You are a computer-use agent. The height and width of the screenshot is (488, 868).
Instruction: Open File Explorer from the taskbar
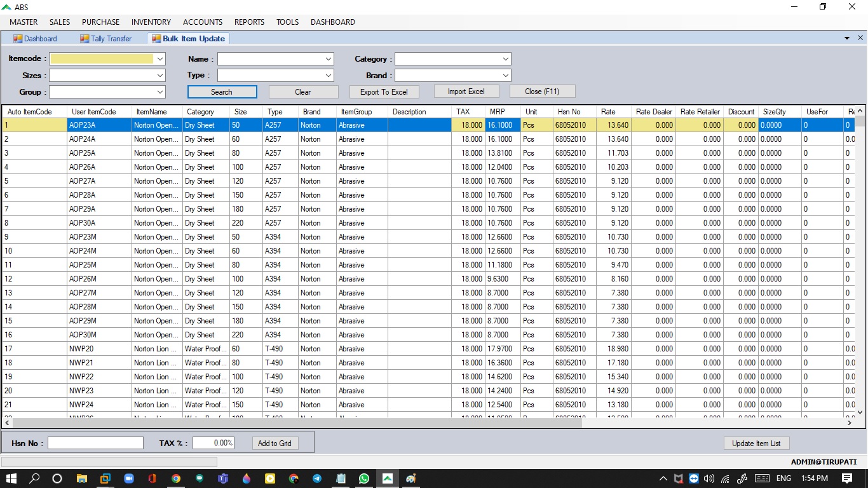(82, 478)
